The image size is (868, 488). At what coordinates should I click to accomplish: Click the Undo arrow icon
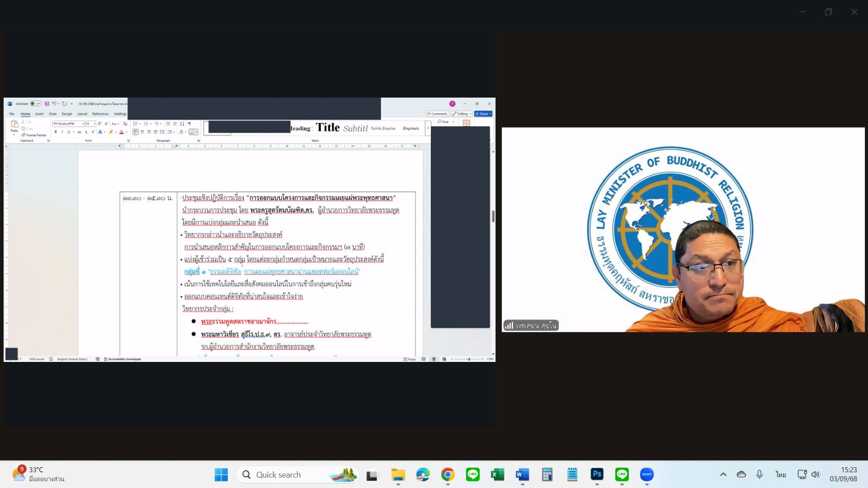[54, 104]
